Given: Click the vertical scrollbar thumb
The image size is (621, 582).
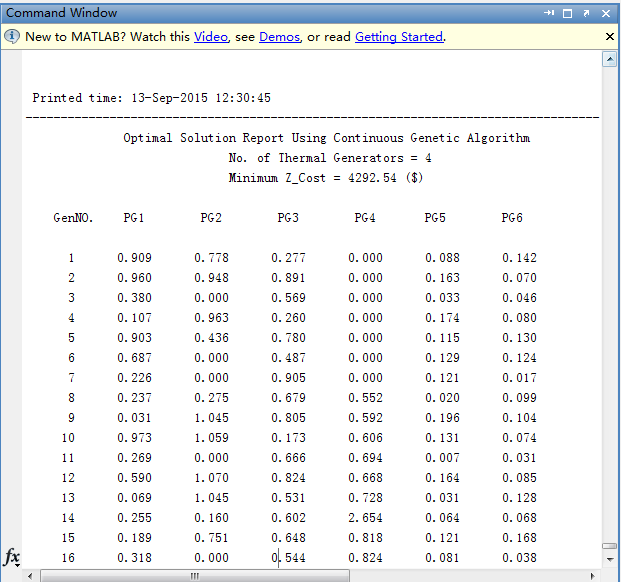Looking at the screenshot, I should point(610,546).
